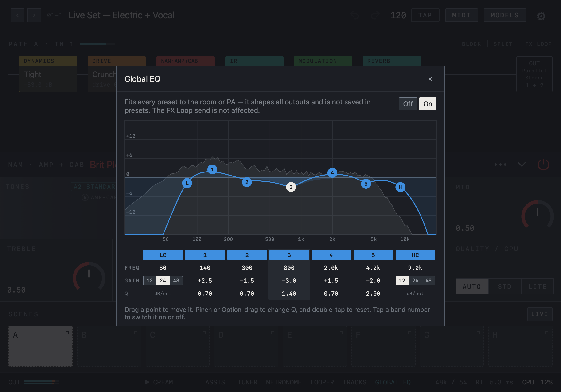Select scene A pad
Viewport: 561px width, 392px height.
(41, 346)
